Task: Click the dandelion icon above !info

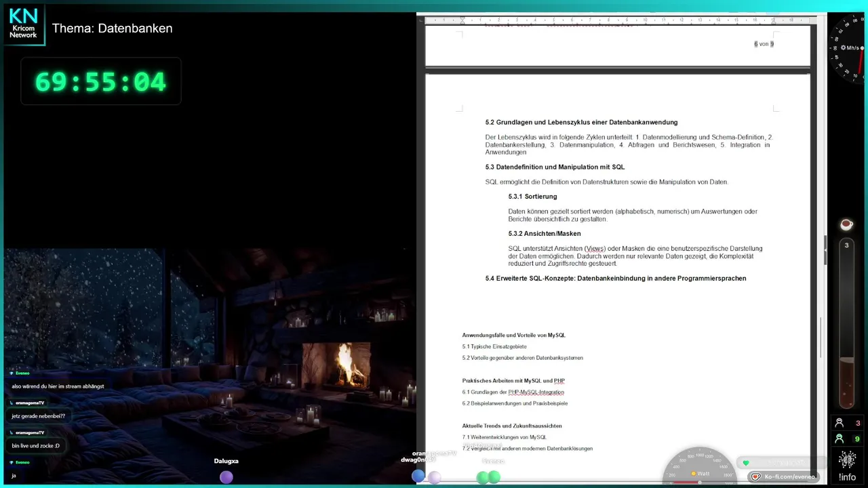Action: 847,460
